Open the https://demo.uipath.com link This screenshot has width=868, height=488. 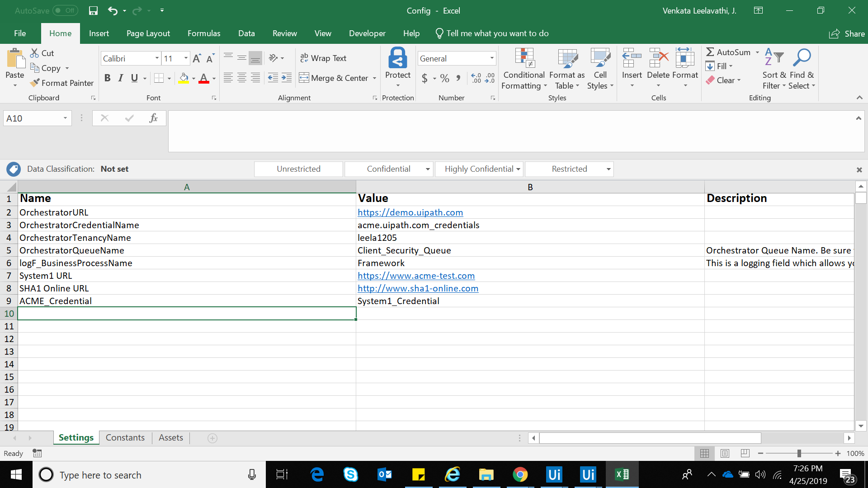410,212
